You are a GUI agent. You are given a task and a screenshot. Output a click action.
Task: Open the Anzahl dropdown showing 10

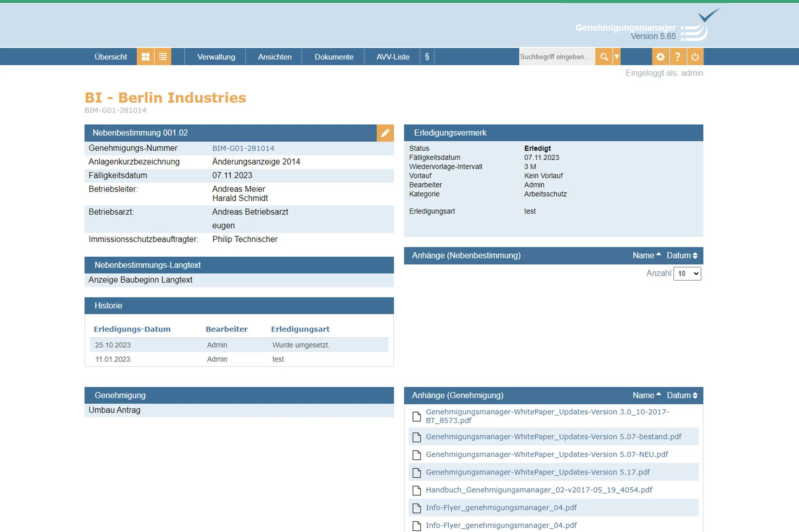687,274
